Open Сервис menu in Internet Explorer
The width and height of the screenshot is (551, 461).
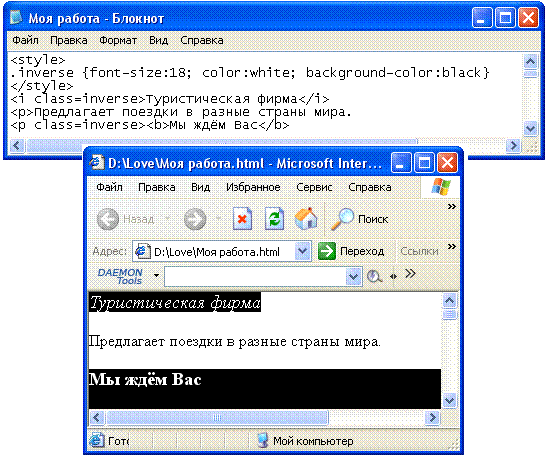point(314,187)
